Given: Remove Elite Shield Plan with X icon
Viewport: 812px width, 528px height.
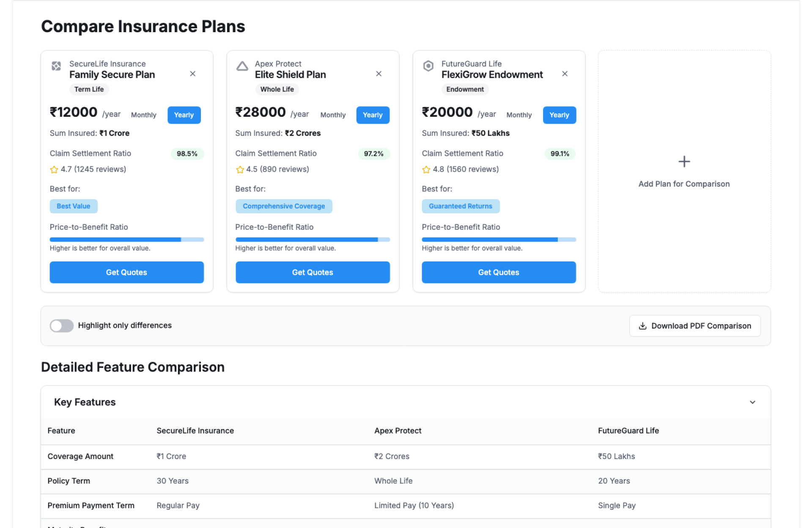Looking at the screenshot, I should 379,74.
